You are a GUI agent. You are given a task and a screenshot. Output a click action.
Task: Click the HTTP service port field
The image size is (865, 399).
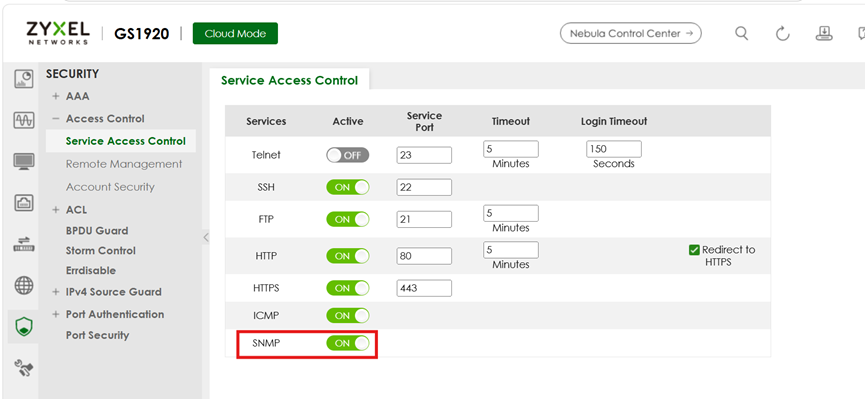(x=424, y=256)
